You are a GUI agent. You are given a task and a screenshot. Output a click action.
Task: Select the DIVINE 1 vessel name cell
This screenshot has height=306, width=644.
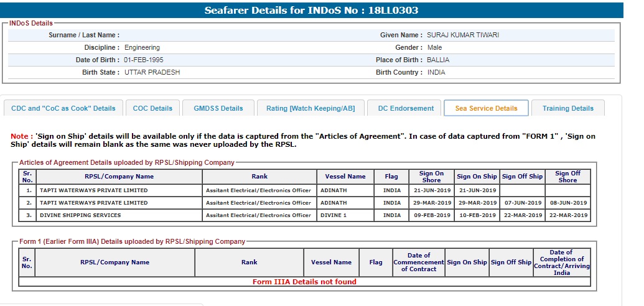tap(334, 215)
